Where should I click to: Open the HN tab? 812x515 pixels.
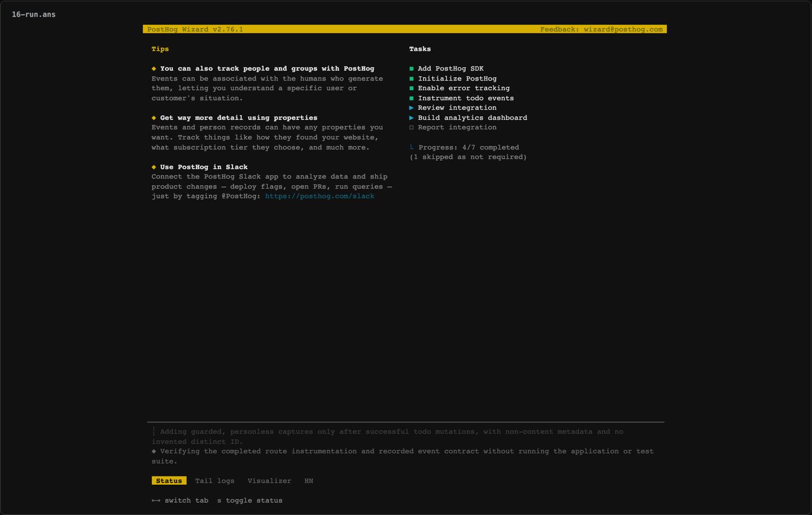309,481
